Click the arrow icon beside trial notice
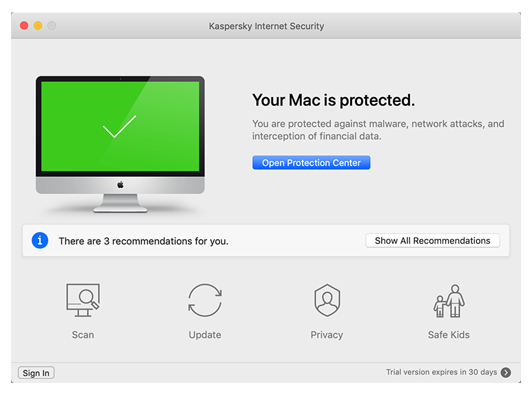 click(506, 373)
